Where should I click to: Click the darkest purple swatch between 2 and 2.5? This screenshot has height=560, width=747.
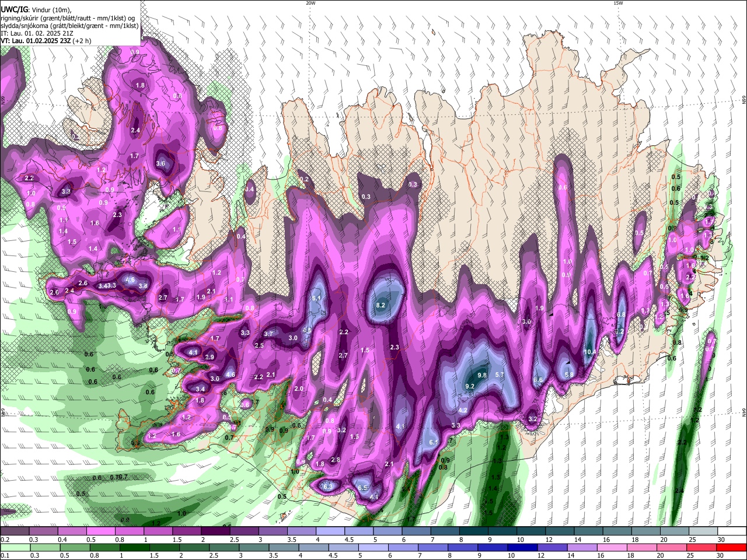pyautogui.click(x=215, y=531)
